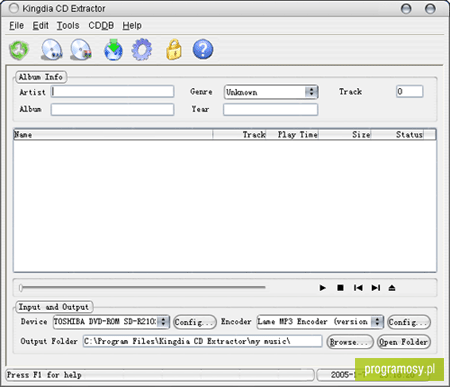Click the Config button next to Encoder
Viewport: 450px width, 387px height.
(409, 322)
